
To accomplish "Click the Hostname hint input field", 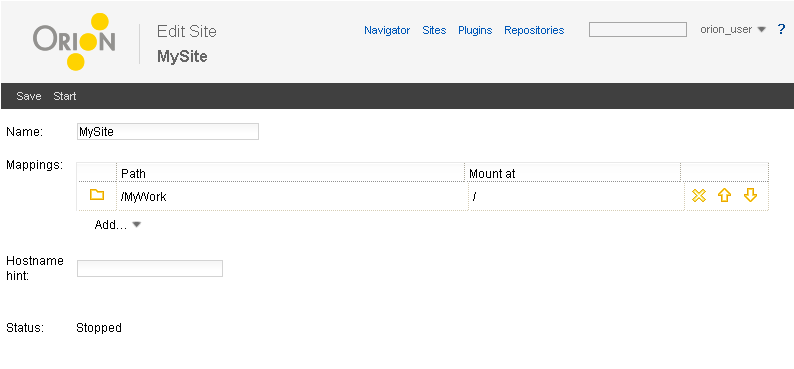I will tap(150, 268).
